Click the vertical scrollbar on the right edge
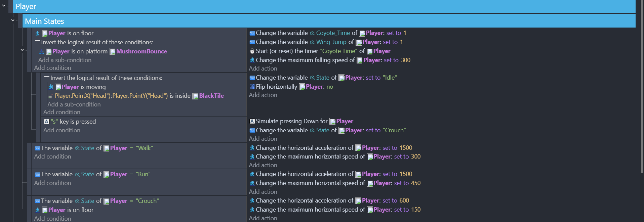The width and height of the screenshot is (644, 222). point(641,101)
